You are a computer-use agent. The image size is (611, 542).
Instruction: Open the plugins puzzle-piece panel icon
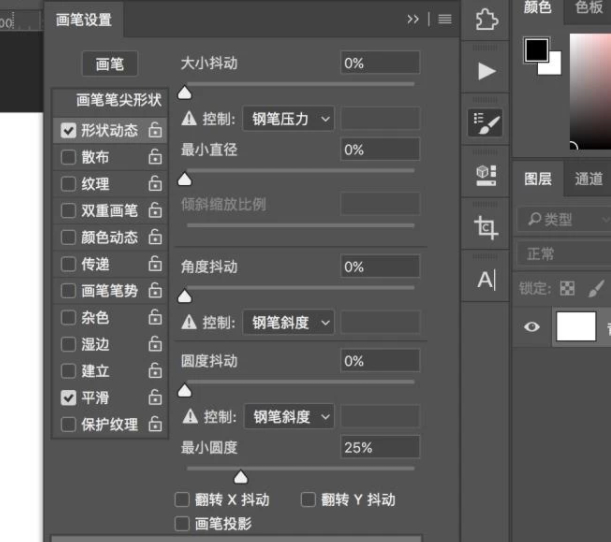pos(486,19)
